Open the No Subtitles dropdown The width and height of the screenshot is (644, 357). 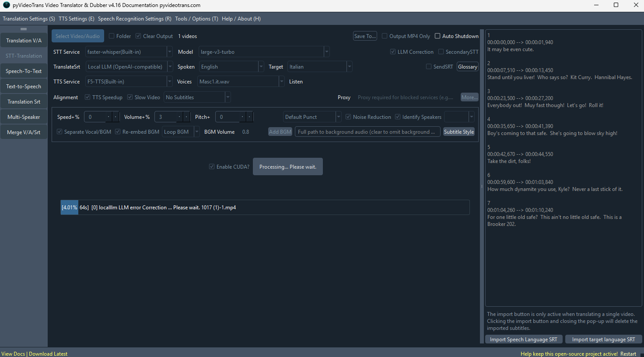point(197,97)
